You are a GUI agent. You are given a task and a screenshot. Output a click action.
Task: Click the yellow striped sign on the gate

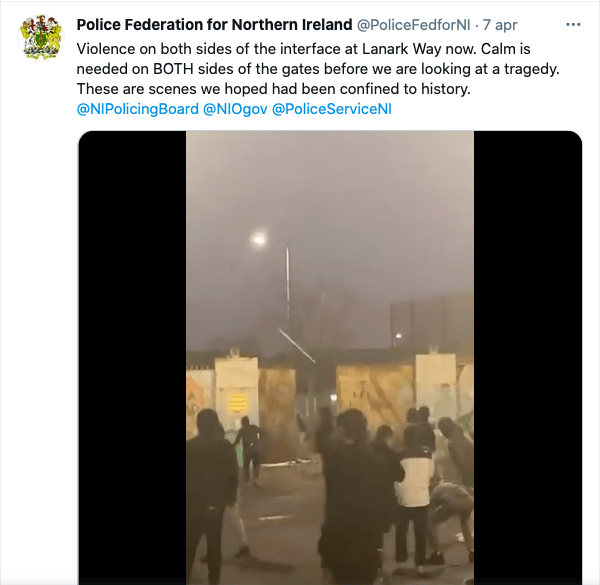click(237, 402)
